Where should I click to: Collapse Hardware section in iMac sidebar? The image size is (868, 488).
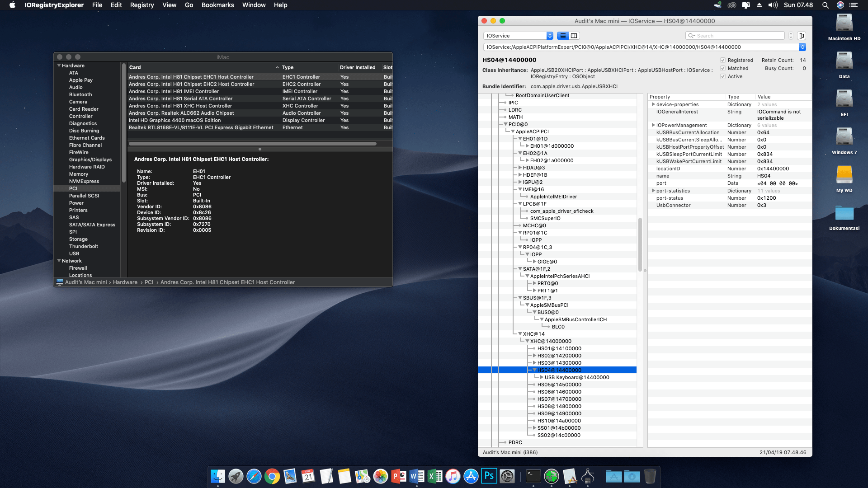tap(59, 66)
